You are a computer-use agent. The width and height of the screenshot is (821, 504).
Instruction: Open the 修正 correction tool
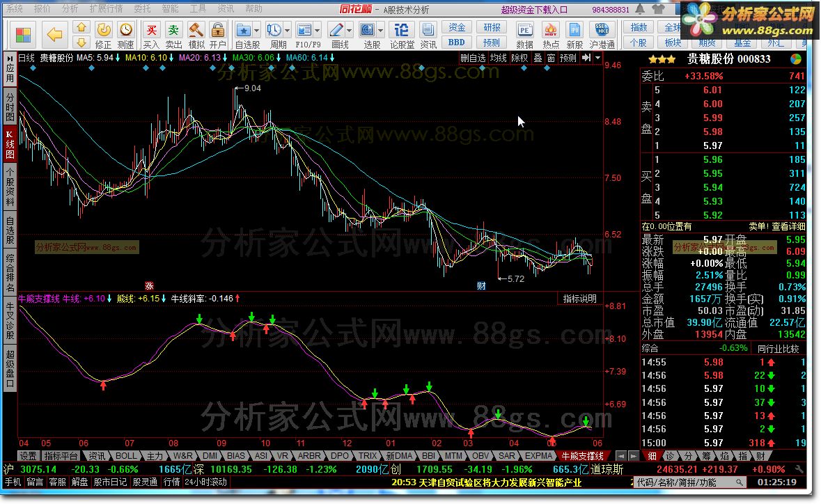pos(104,35)
